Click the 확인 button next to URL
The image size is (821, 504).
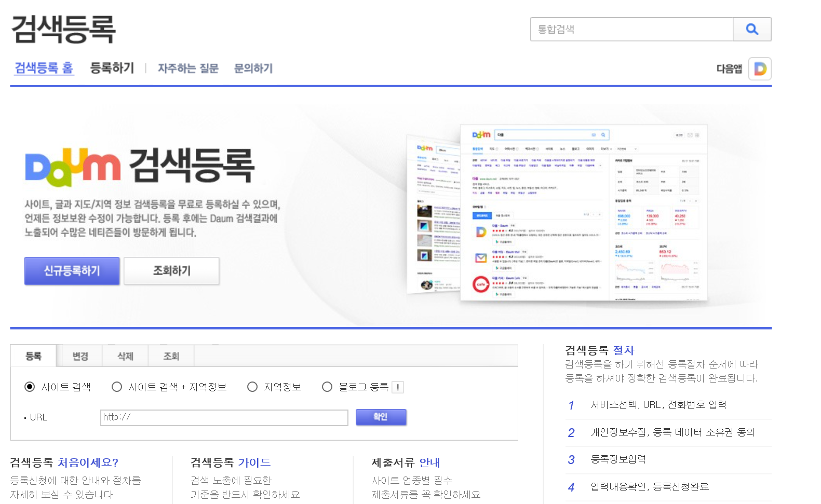click(x=381, y=417)
